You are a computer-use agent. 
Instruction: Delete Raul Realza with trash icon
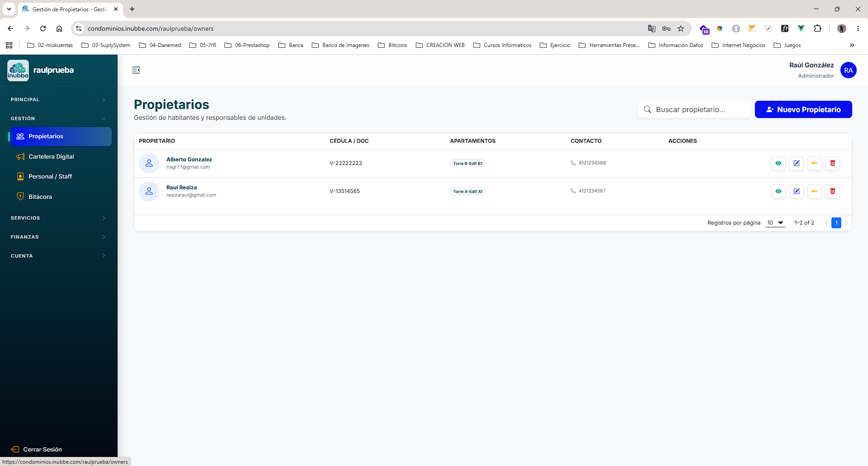tap(832, 191)
